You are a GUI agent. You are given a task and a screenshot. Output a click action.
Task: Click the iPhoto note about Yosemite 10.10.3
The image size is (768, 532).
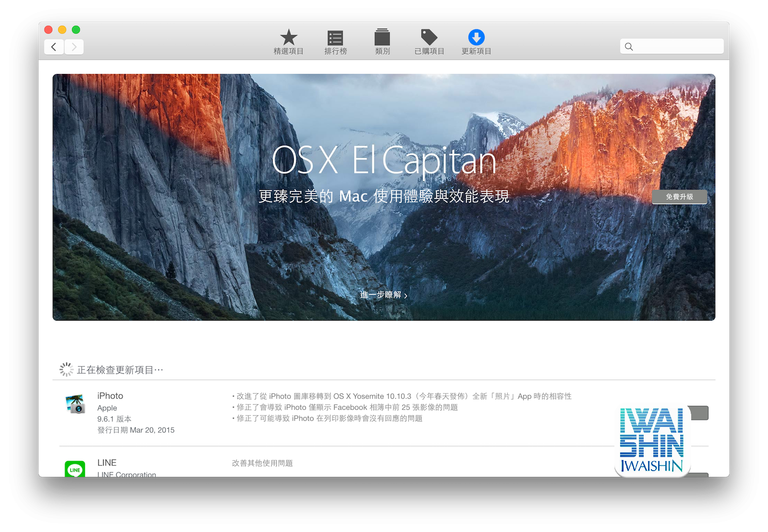[402, 396]
